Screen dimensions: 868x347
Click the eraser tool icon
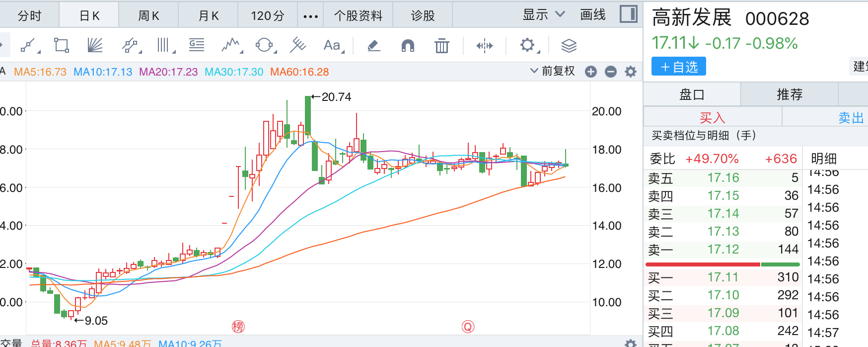coord(373,46)
